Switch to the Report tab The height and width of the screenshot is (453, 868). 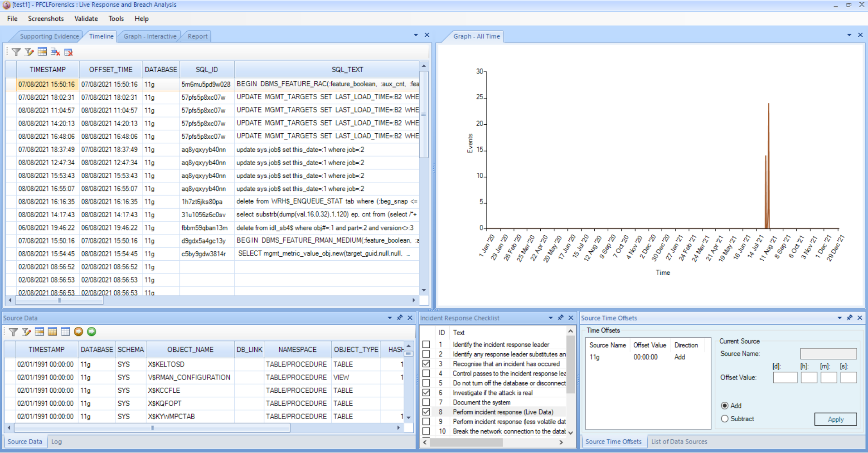pos(198,36)
